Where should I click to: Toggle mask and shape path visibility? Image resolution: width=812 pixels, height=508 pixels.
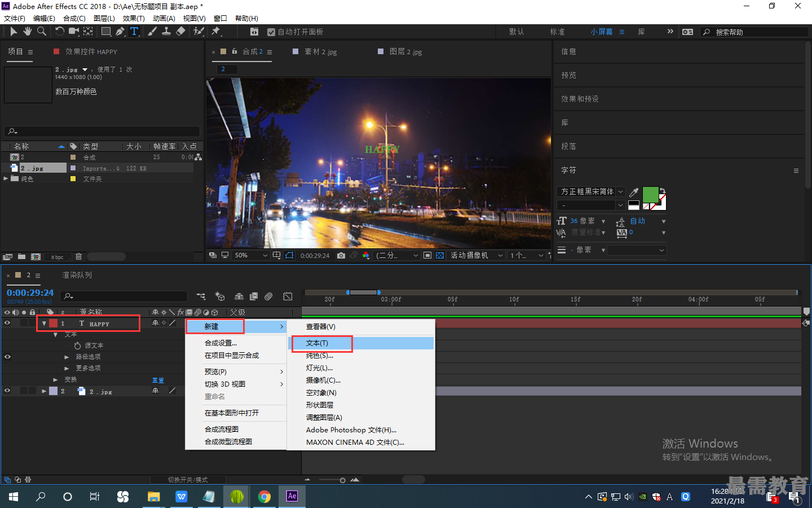coord(289,256)
